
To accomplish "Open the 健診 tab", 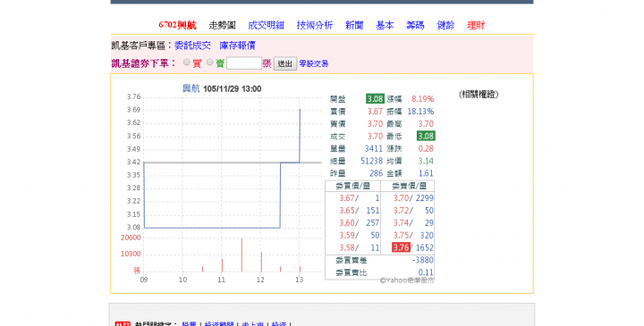I will (x=445, y=25).
